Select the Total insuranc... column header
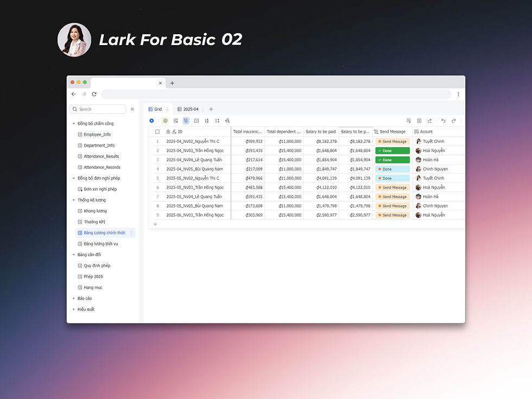 (248, 131)
